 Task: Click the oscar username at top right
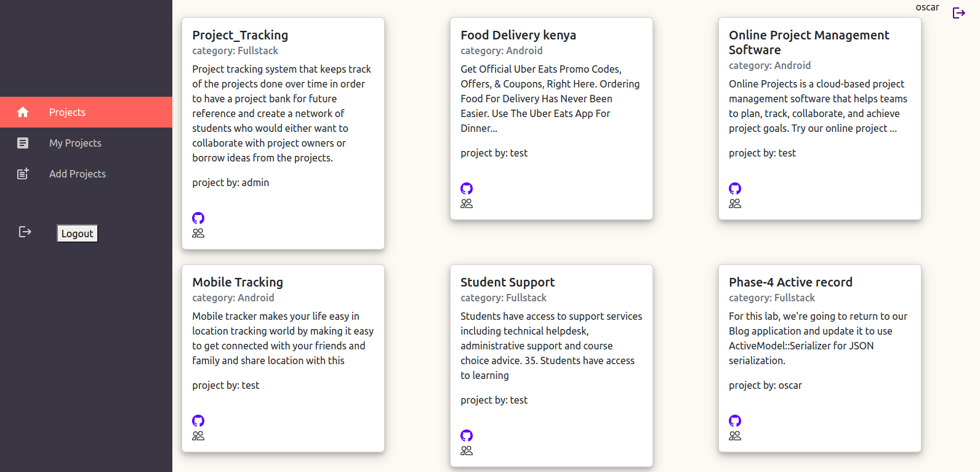pos(927,7)
